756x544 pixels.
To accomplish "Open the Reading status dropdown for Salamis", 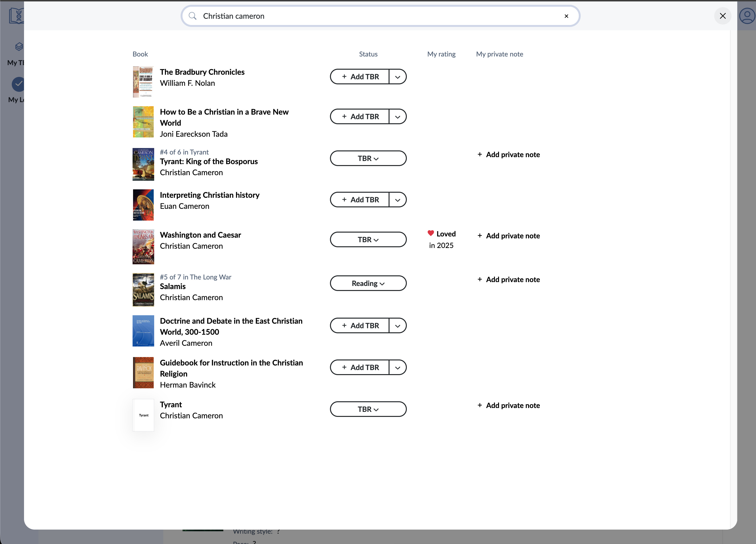I will point(368,283).
